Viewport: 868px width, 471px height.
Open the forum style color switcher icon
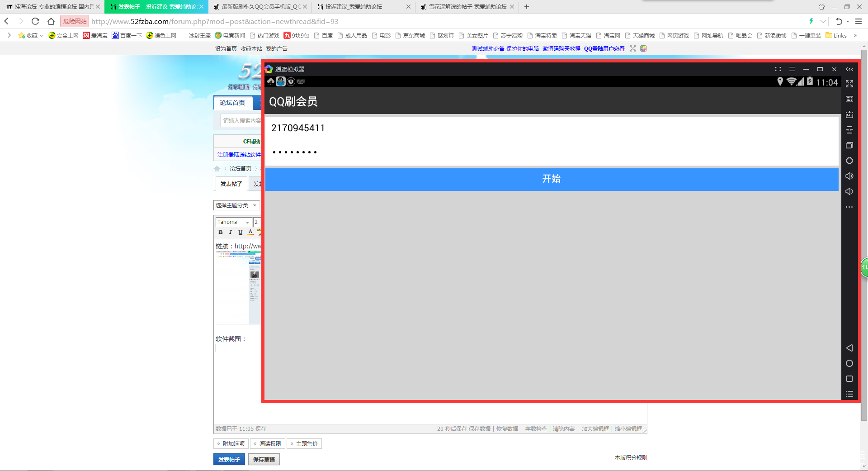pyautogui.click(x=643, y=48)
